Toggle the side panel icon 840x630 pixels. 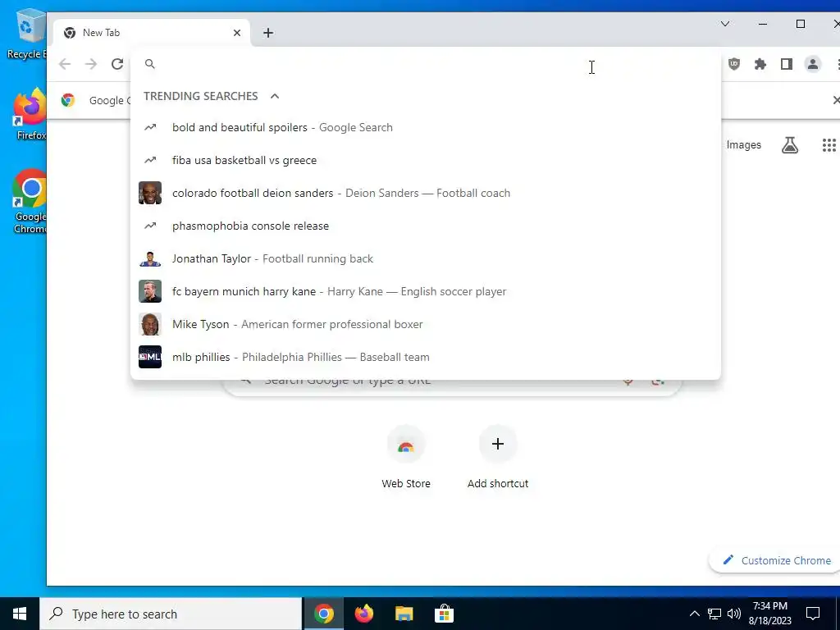point(787,64)
